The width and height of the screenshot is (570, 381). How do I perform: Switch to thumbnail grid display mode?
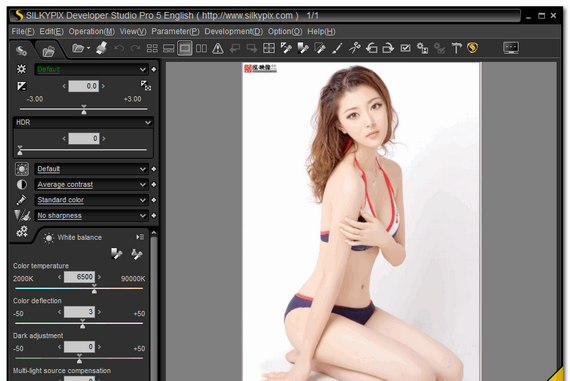point(152,48)
